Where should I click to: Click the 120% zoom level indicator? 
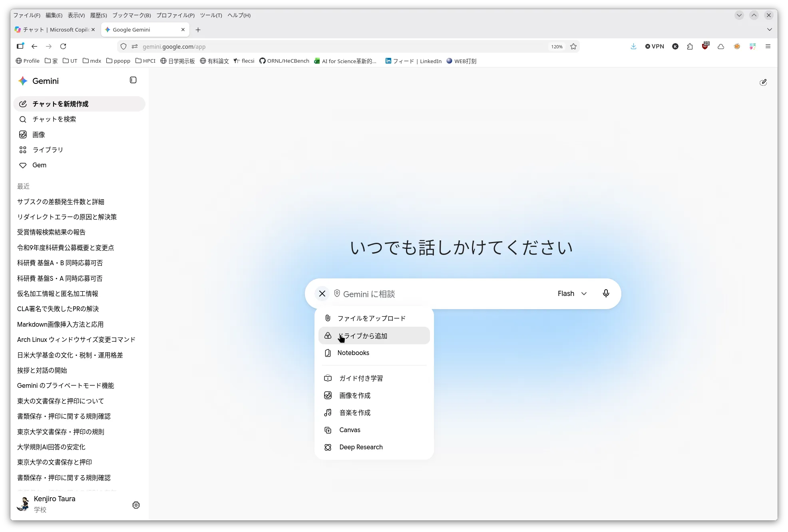[x=557, y=47]
